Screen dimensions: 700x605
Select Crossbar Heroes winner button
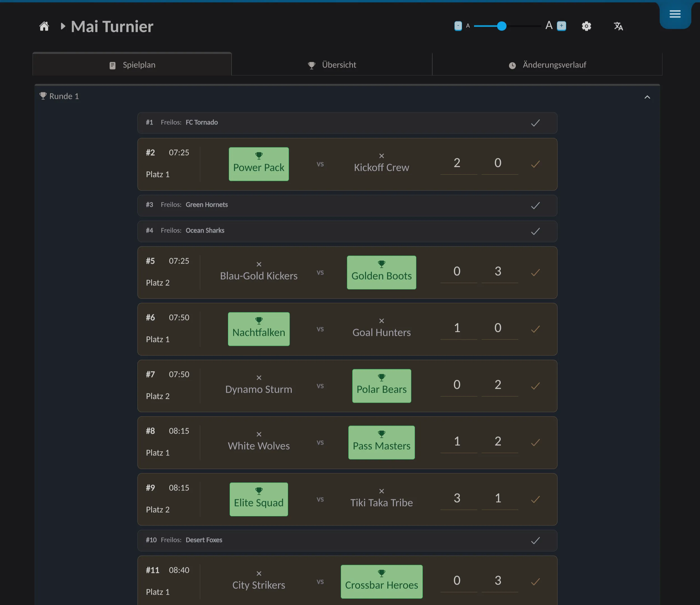381,582
